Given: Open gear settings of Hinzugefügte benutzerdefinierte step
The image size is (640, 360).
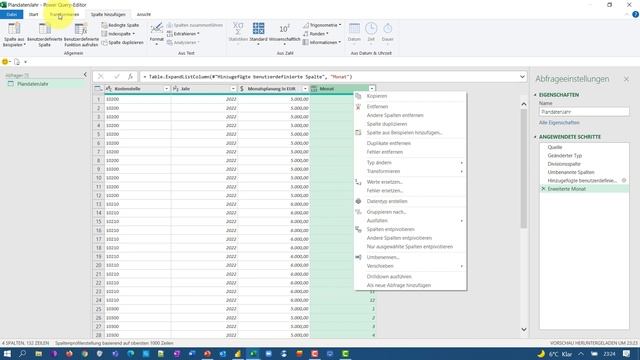Looking at the screenshot, I should tap(624, 180).
